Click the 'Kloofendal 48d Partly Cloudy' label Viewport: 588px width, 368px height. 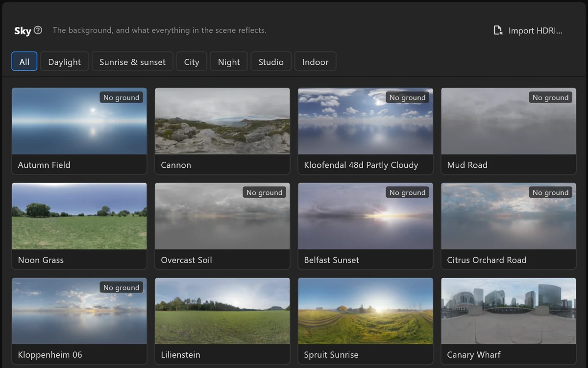361,165
